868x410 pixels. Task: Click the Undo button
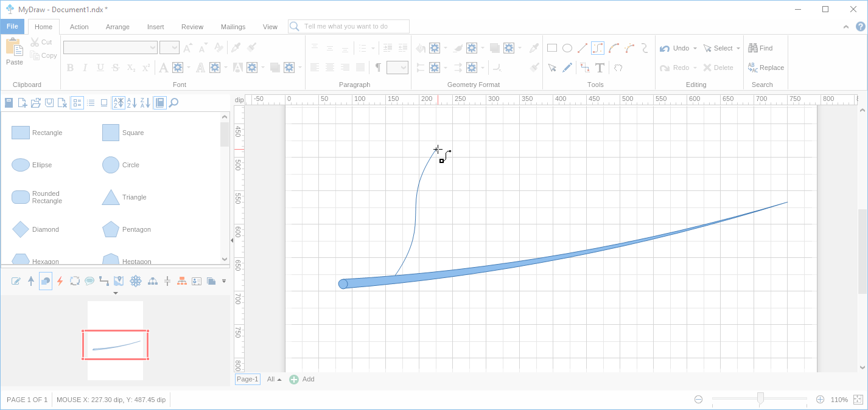[674, 48]
